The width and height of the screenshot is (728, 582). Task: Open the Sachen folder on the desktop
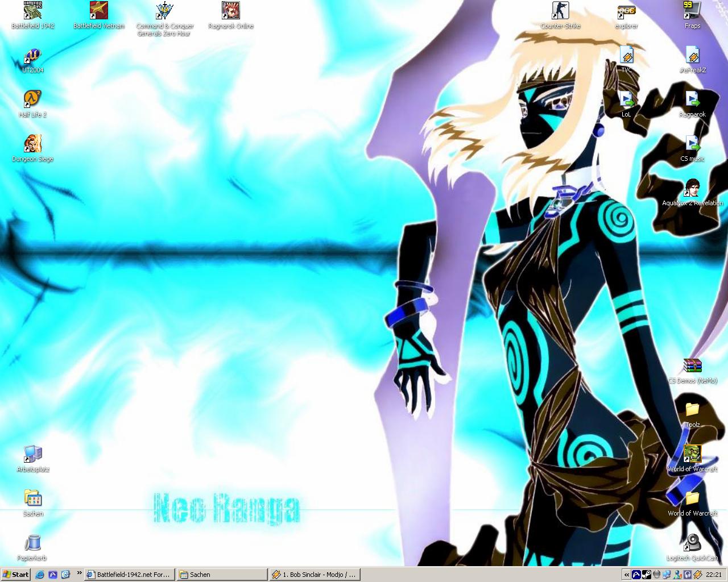[x=33, y=503]
